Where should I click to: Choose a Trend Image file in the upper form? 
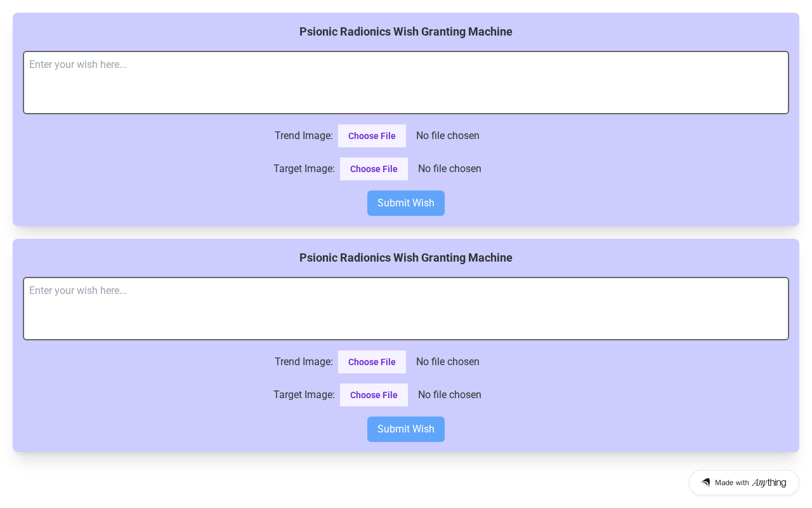point(372,136)
